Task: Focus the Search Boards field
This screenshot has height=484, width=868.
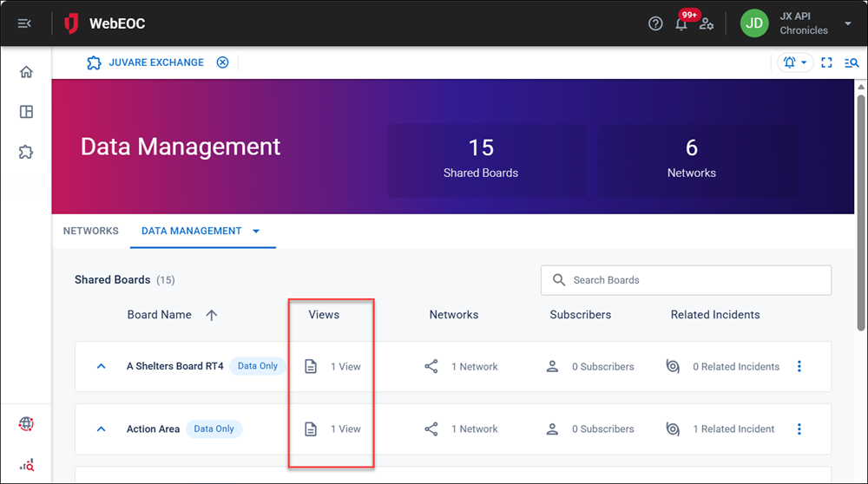Action: (x=686, y=280)
